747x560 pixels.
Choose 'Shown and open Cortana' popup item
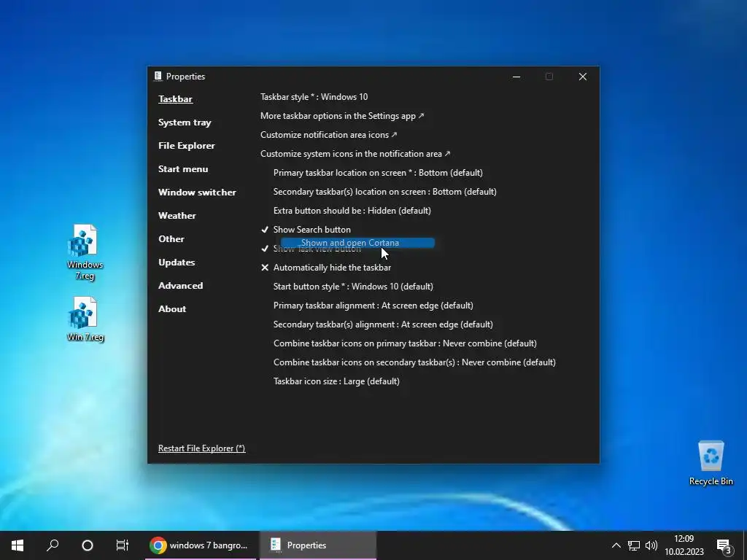point(357,243)
